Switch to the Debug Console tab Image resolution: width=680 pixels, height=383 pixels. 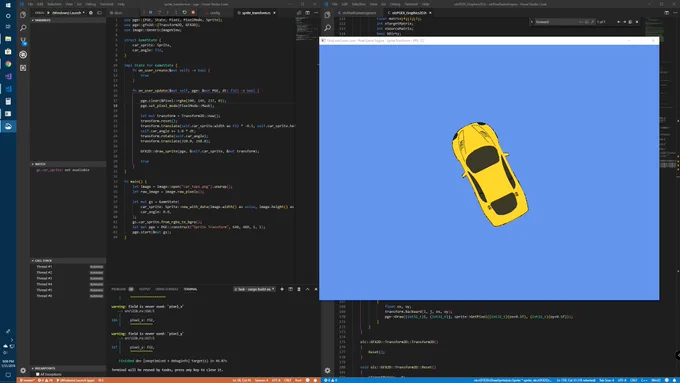pos(167,289)
